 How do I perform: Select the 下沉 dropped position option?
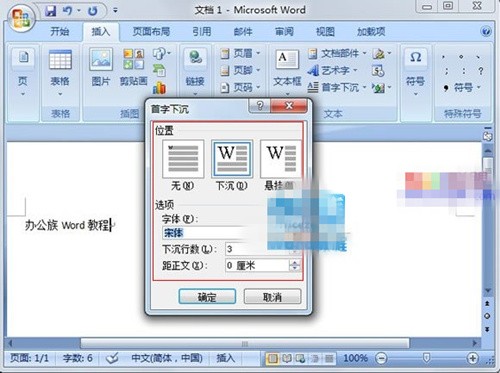[232, 159]
